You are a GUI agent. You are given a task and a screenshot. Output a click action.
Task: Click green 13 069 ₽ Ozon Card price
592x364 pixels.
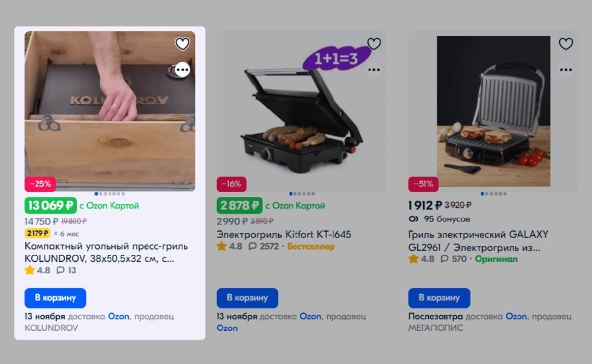[50, 205]
